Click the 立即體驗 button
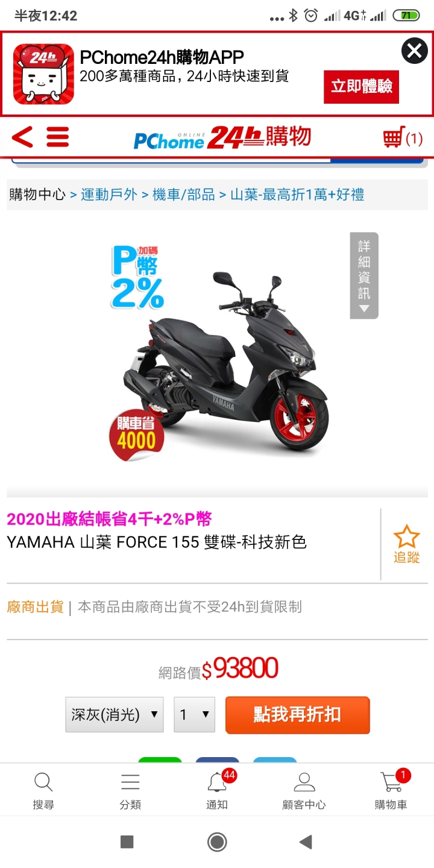The image size is (434, 868). click(362, 87)
